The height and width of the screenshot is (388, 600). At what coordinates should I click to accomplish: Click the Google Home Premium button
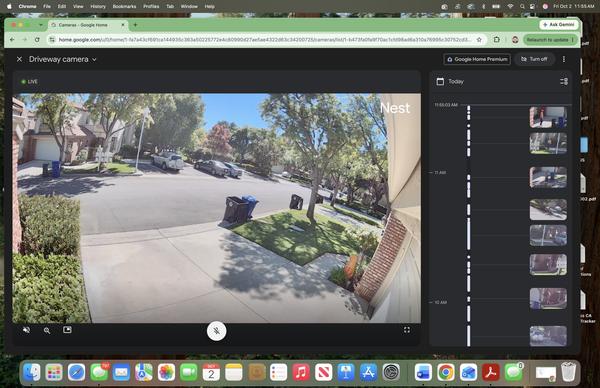pyautogui.click(x=477, y=59)
